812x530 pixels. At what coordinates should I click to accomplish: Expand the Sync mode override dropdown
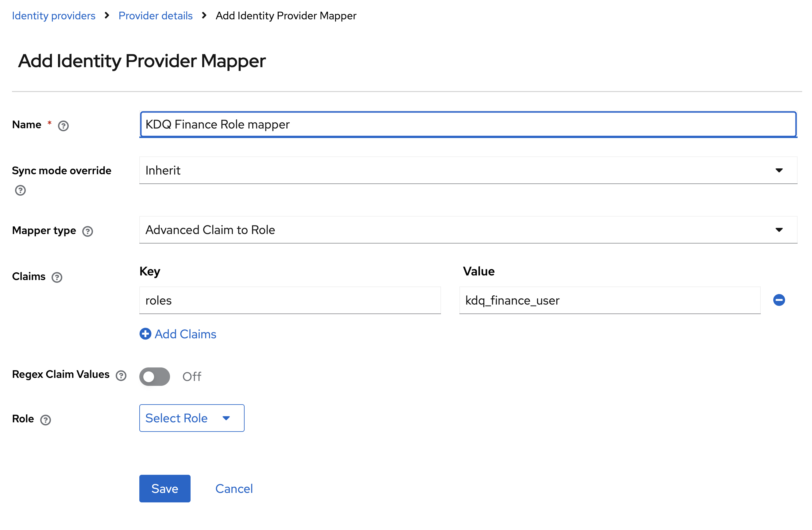pos(468,170)
